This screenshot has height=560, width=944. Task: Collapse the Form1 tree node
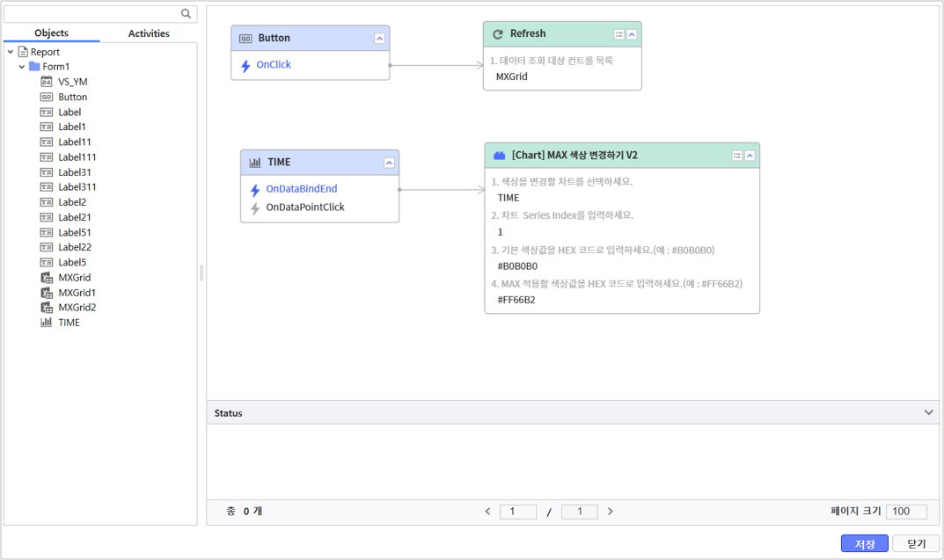pos(22,67)
